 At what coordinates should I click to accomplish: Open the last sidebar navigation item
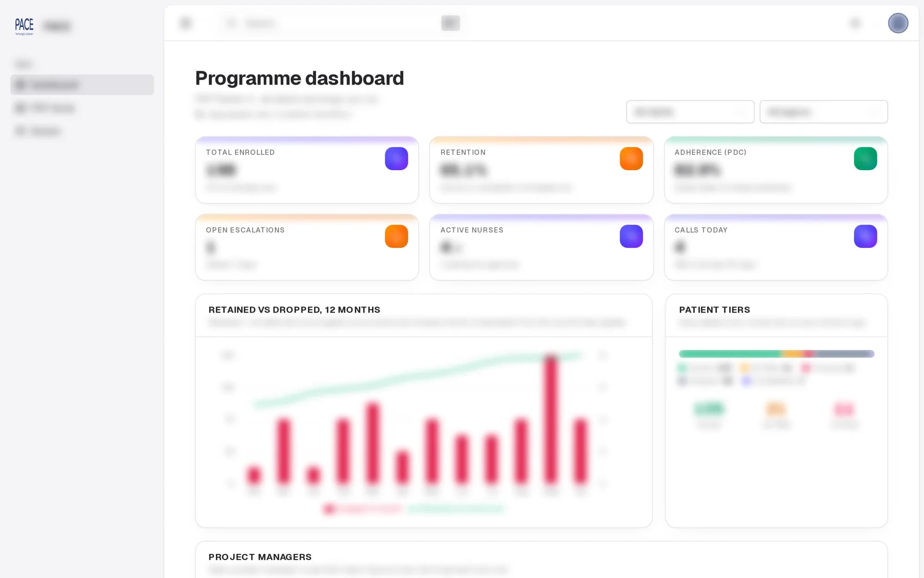pyautogui.click(x=82, y=131)
